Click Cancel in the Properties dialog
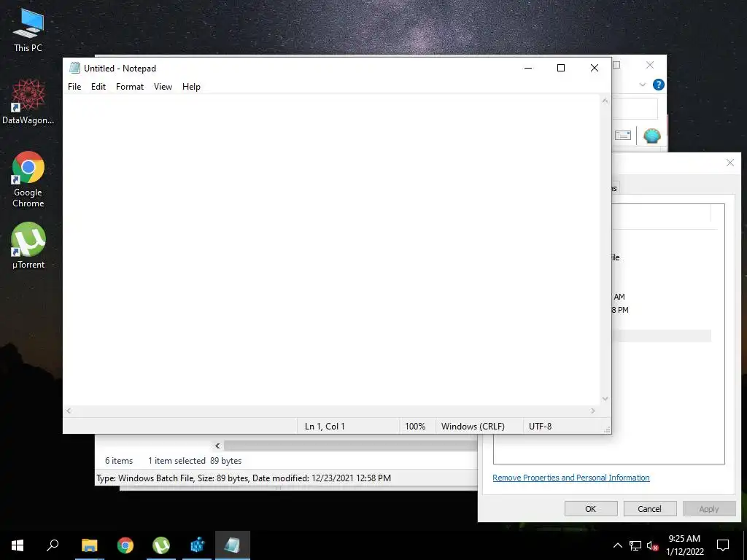This screenshot has height=560, width=747. (x=650, y=508)
